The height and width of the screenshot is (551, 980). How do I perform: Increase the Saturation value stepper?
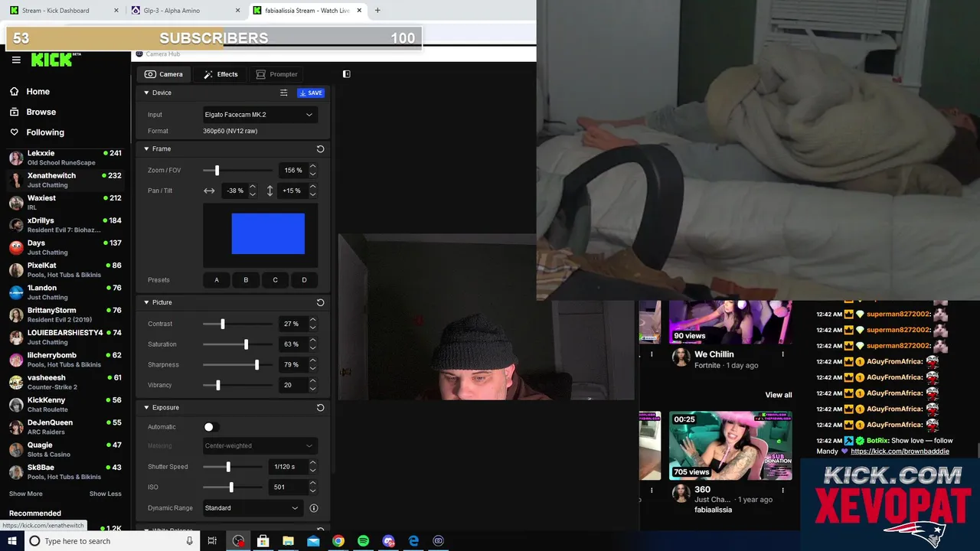coord(312,341)
